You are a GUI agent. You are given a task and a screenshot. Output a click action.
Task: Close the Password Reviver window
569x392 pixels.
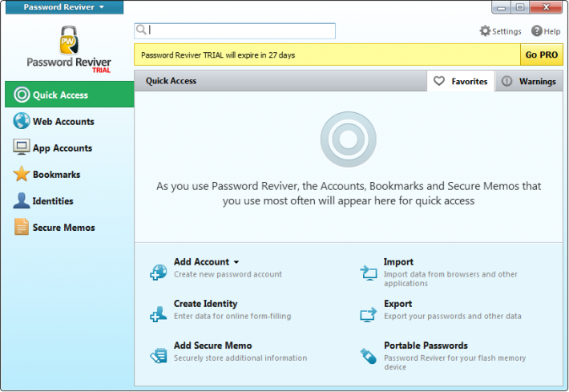tap(546, 7)
